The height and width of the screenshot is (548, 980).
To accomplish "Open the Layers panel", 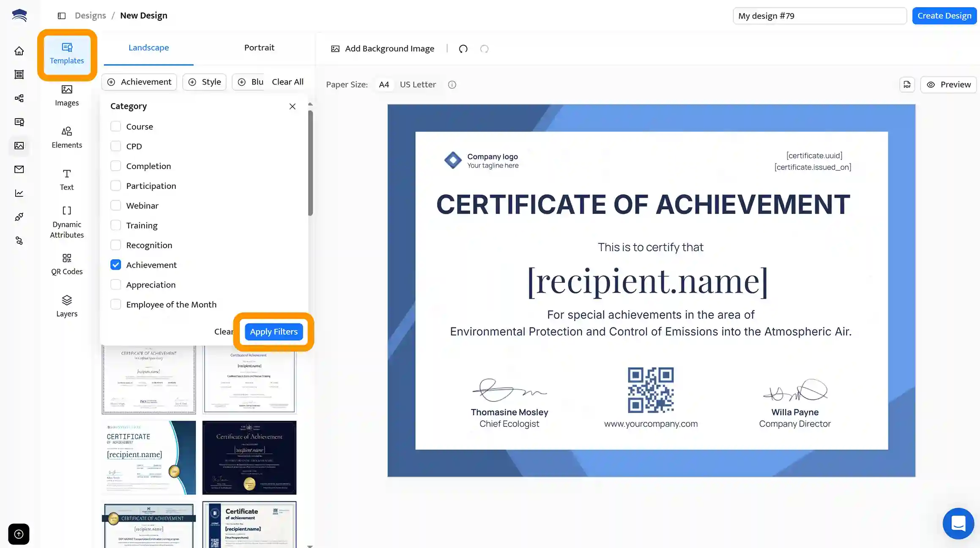I will click(x=67, y=306).
